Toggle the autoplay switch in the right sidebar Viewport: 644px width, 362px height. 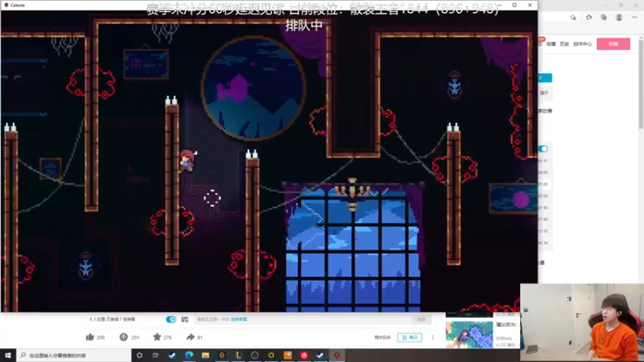pos(543,149)
